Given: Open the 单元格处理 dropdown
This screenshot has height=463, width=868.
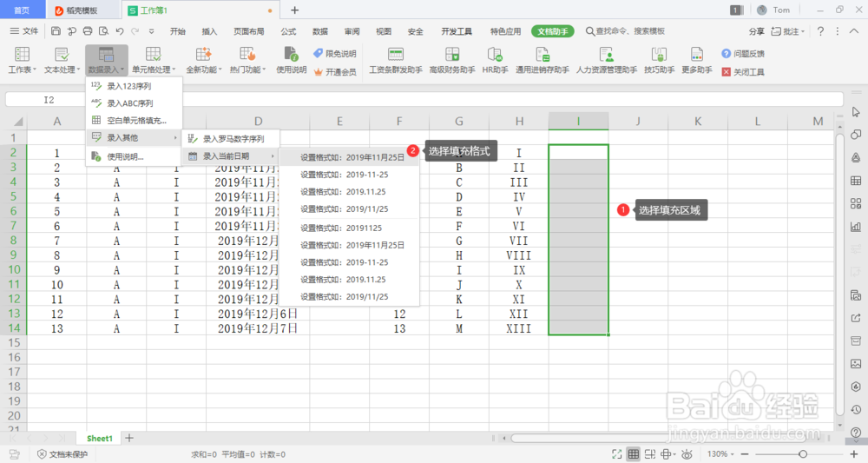Looking at the screenshot, I should (154, 60).
